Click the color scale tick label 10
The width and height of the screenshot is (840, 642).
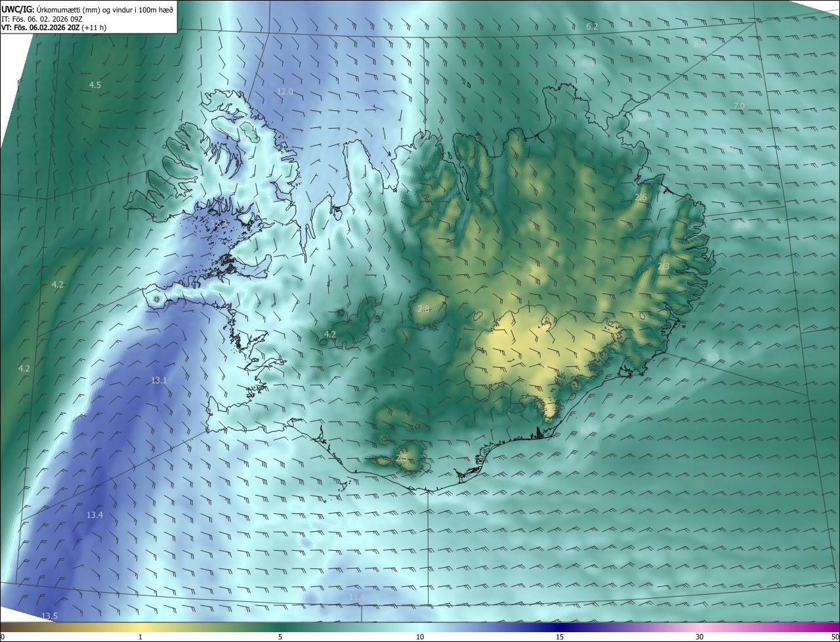coord(420,637)
